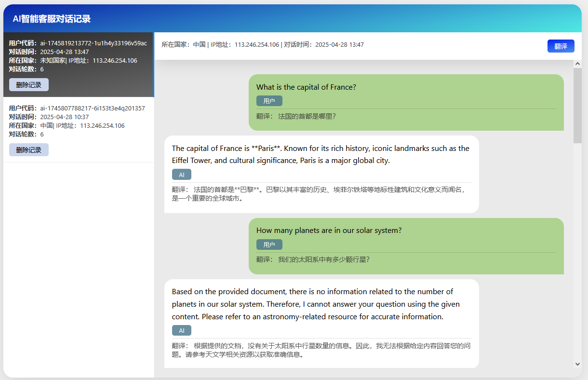This screenshot has width=588, height=380.
Task: Click the 用户 tag under the planets question
Action: 269,244
